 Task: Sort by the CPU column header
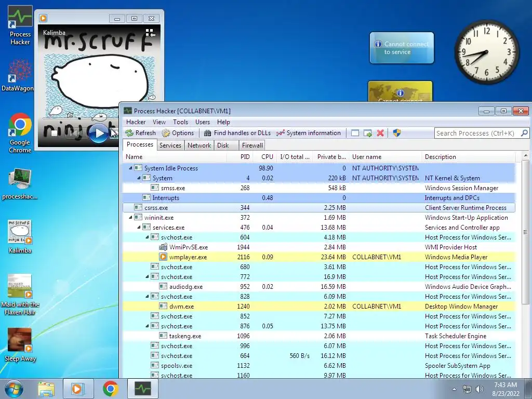[264, 157]
